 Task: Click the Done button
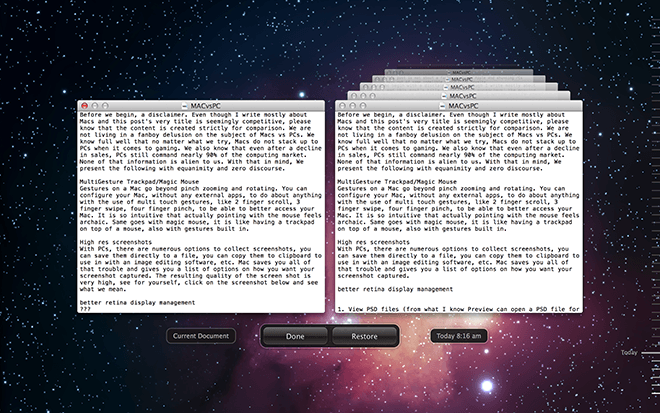pyautogui.click(x=295, y=336)
